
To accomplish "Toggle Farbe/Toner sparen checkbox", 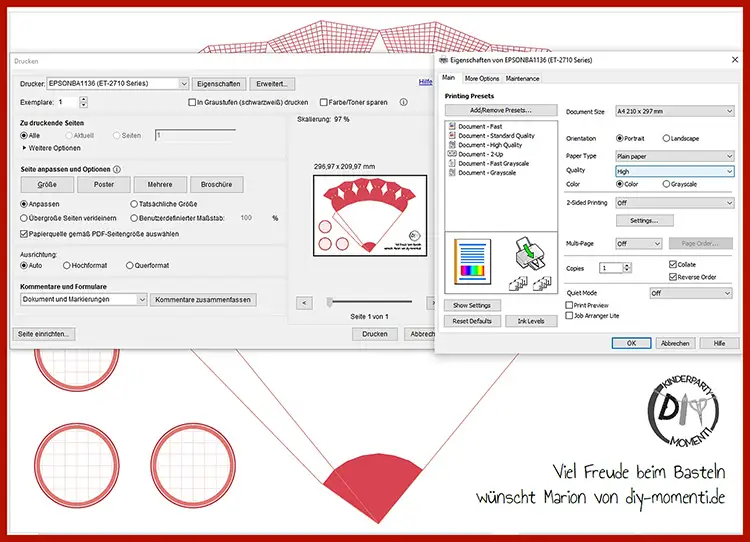I will click(x=323, y=102).
